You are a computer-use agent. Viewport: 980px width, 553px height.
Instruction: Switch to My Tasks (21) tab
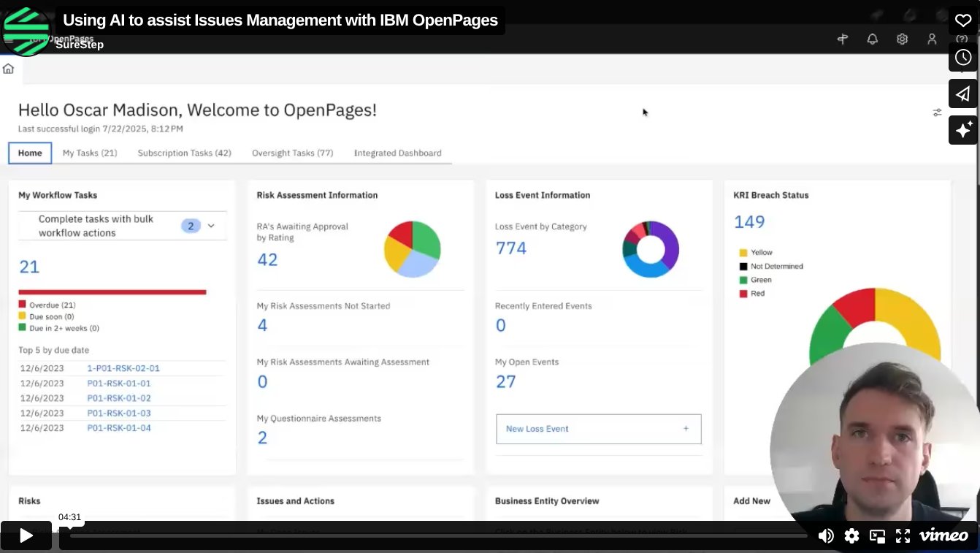90,153
